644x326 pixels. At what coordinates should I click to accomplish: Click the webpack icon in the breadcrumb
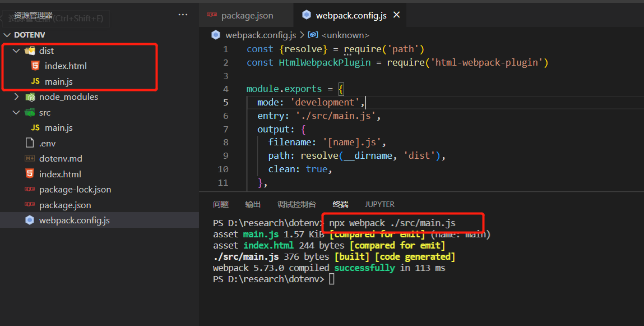coord(216,35)
